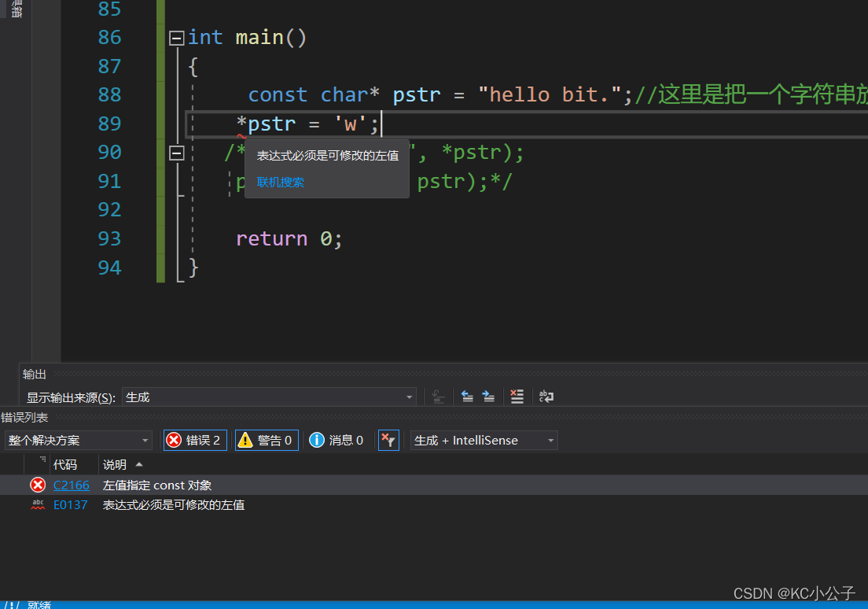The height and width of the screenshot is (609, 868).
Task: Click the go to previous message icon
Action: click(x=467, y=397)
